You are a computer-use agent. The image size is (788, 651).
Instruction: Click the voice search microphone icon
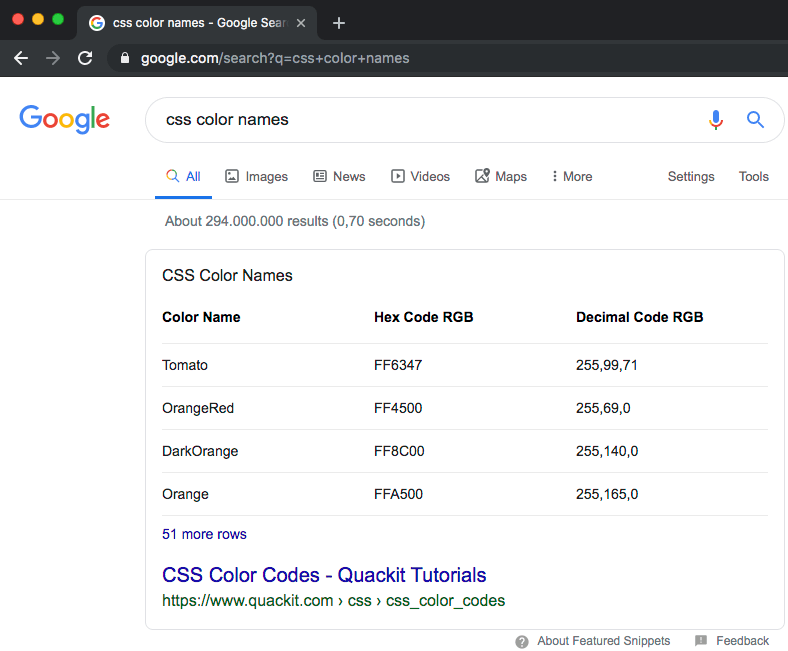point(715,120)
